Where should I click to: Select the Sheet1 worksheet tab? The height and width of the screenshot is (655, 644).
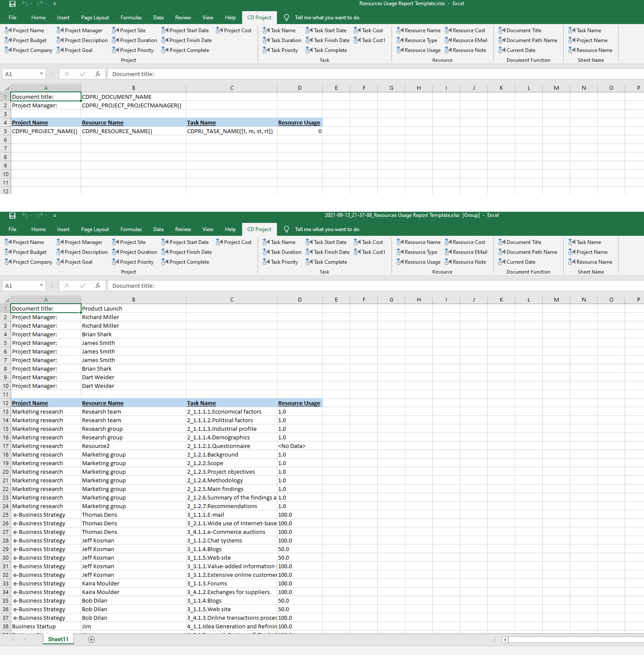58,640
